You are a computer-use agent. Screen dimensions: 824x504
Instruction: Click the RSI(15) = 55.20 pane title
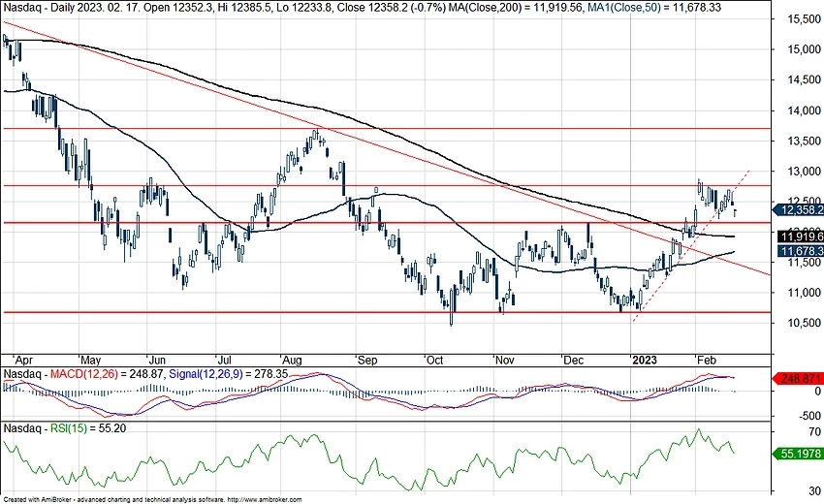(x=88, y=428)
